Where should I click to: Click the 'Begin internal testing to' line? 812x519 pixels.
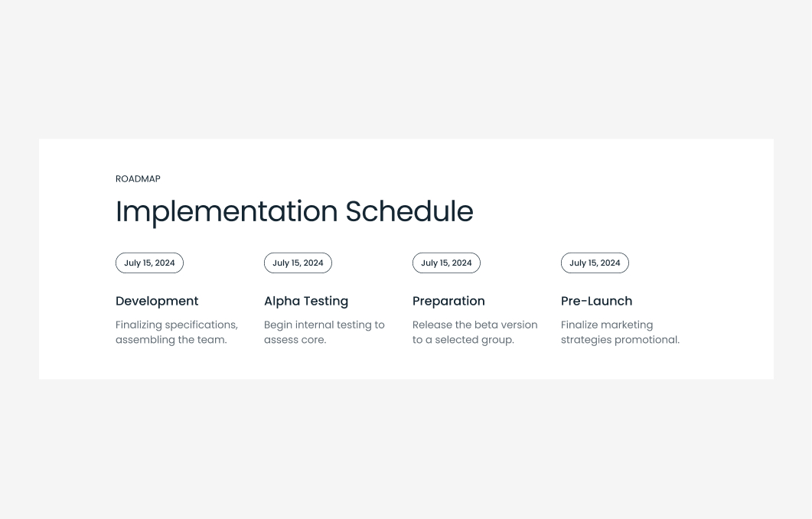coord(324,325)
